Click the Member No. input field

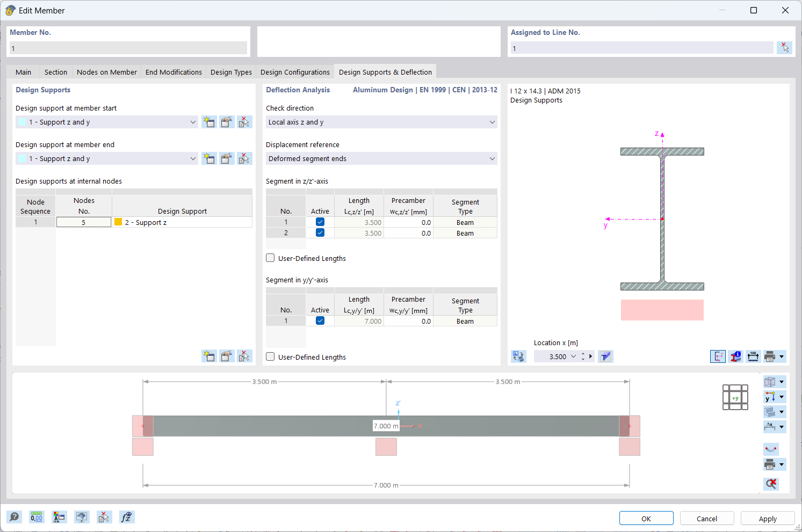click(x=128, y=48)
